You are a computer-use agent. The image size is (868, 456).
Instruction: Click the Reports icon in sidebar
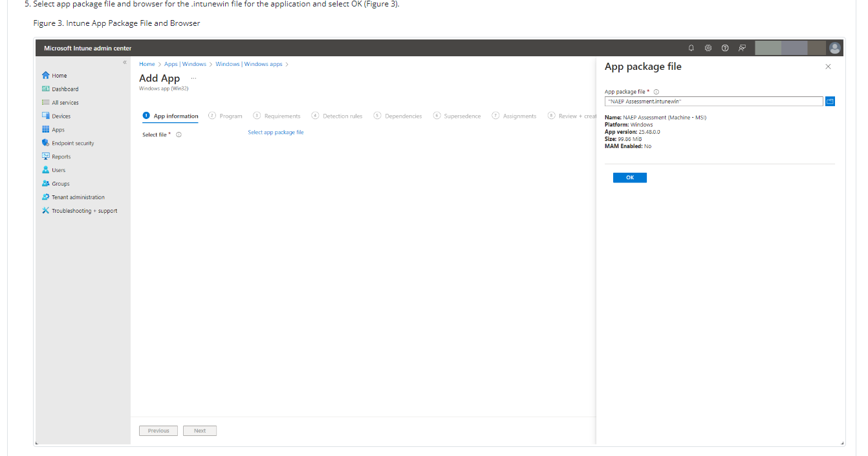point(46,157)
